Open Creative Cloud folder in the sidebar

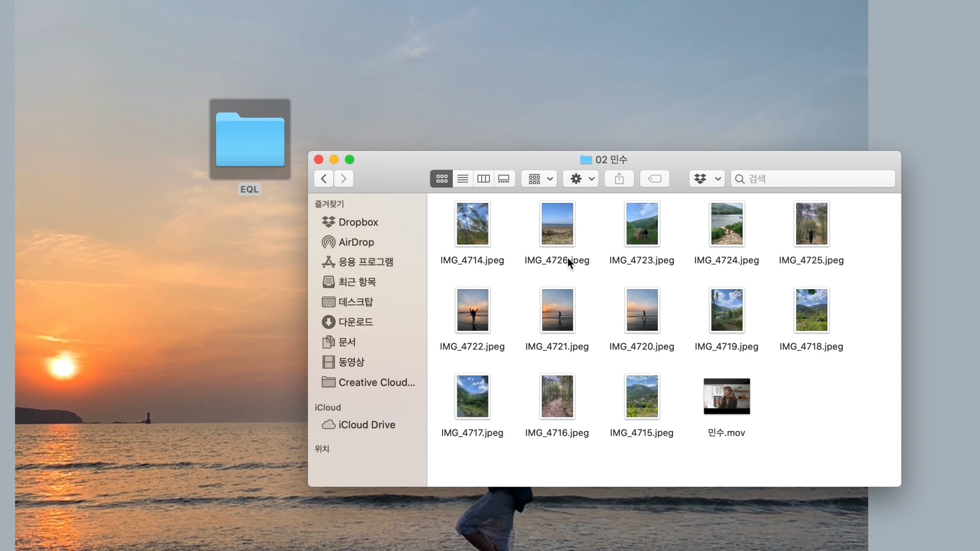(x=376, y=383)
